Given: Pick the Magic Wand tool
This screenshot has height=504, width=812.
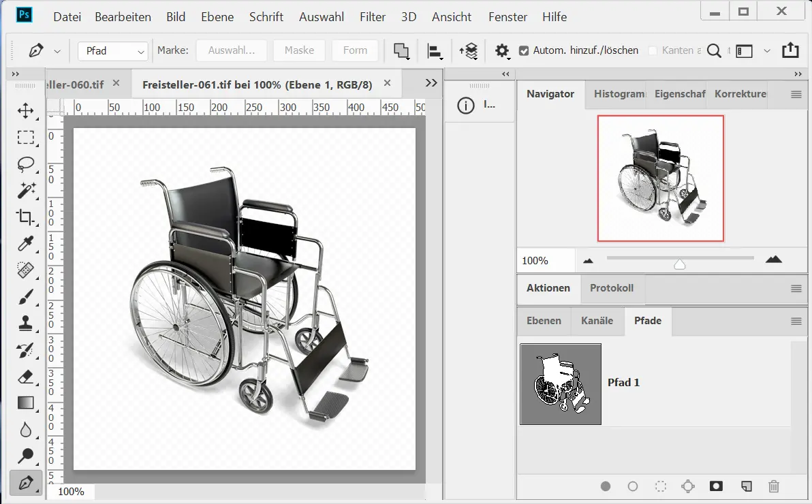Looking at the screenshot, I should pos(26,191).
